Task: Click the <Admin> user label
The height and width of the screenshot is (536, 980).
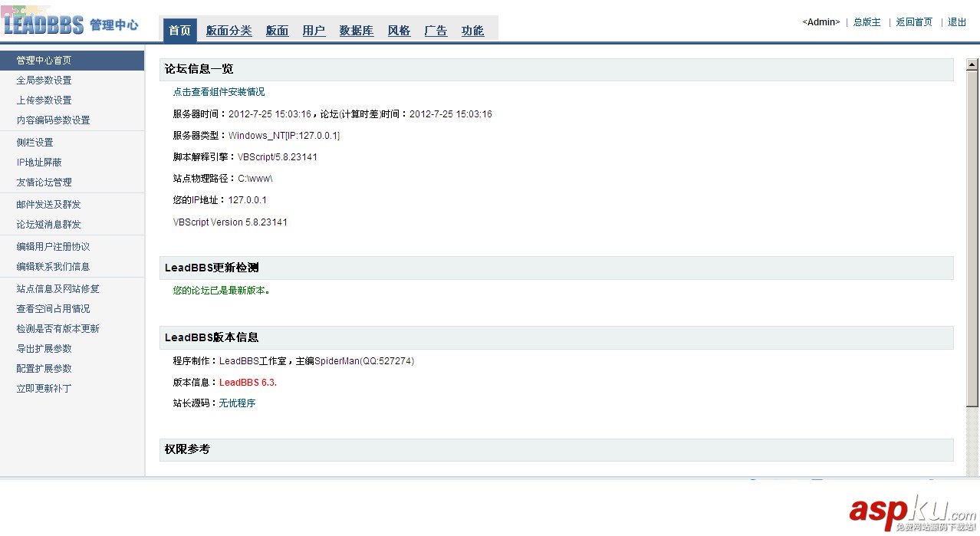Action: point(821,22)
